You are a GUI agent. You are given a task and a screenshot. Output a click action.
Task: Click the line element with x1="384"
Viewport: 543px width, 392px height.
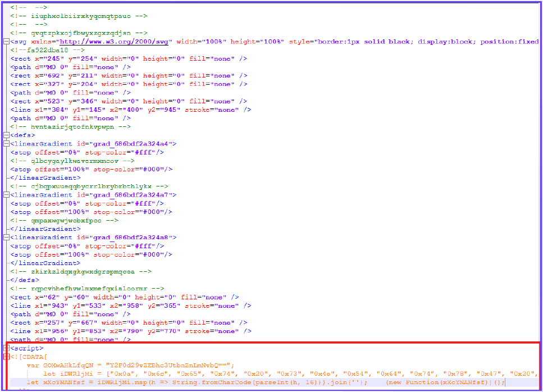tap(130, 110)
